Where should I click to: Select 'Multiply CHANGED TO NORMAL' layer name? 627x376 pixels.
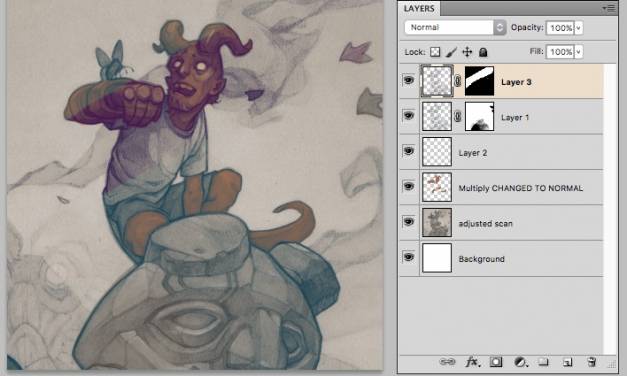[x=521, y=188]
